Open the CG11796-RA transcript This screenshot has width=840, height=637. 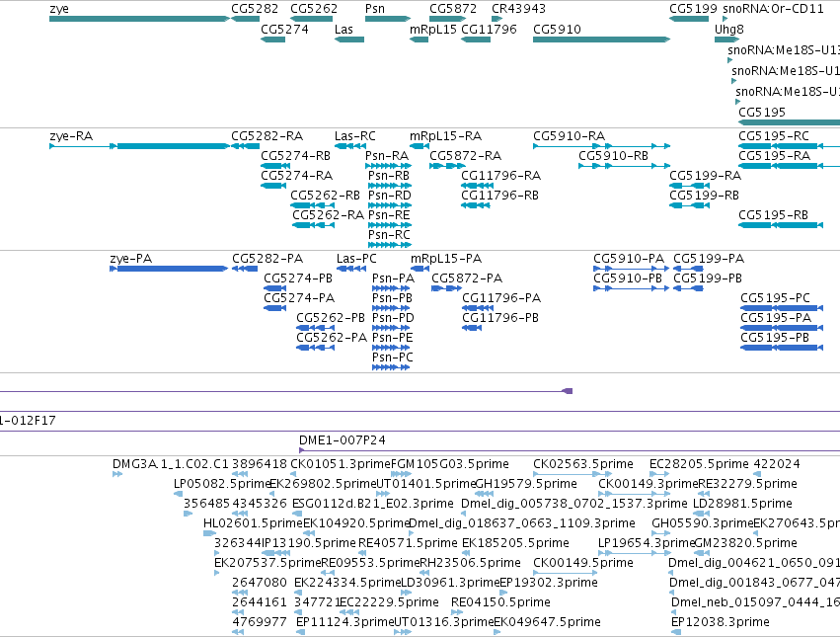pos(477,186)
